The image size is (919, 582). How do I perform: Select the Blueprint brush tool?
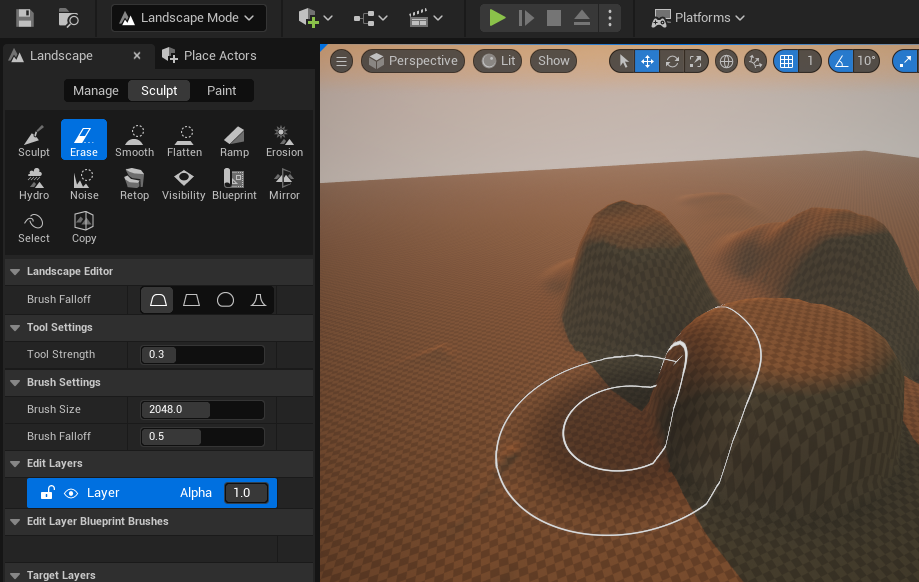[234, 183]
